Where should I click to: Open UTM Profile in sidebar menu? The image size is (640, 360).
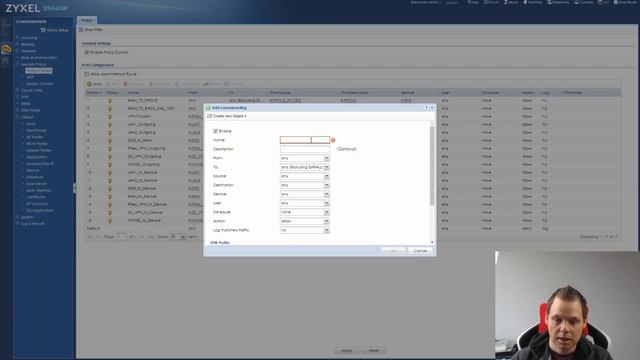point(30,111)
